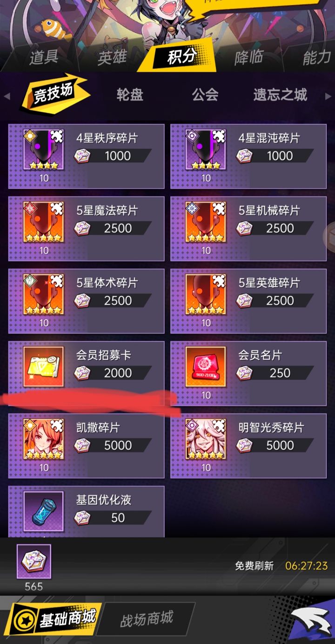Open the 凯撒碎片 hero portrait
Viewport: 335px width, 644px height.
tap(44, 440)
